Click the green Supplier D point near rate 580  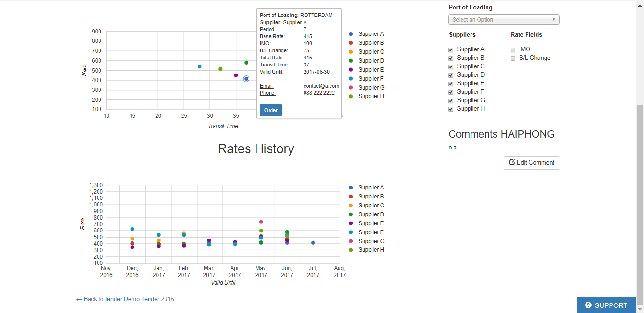point(246,63)
